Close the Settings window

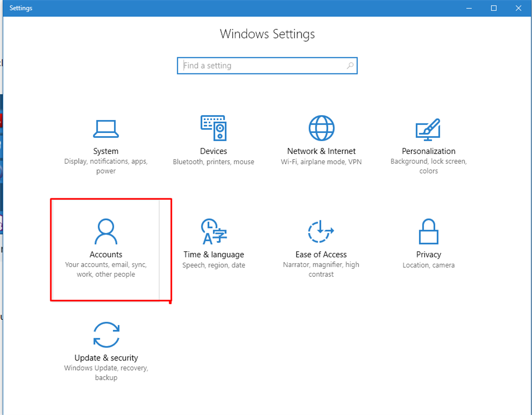518,8
